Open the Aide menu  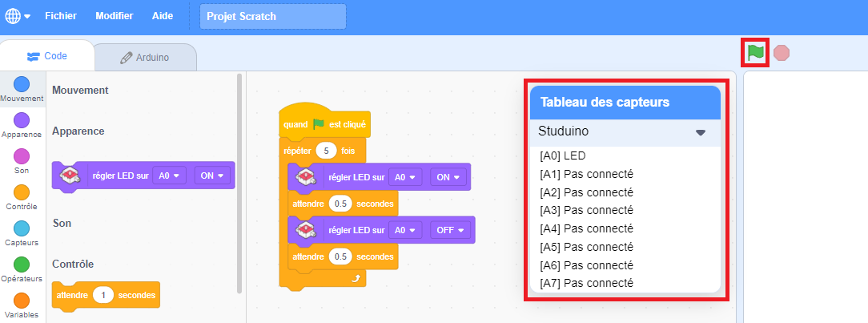(x=163, y=16)
